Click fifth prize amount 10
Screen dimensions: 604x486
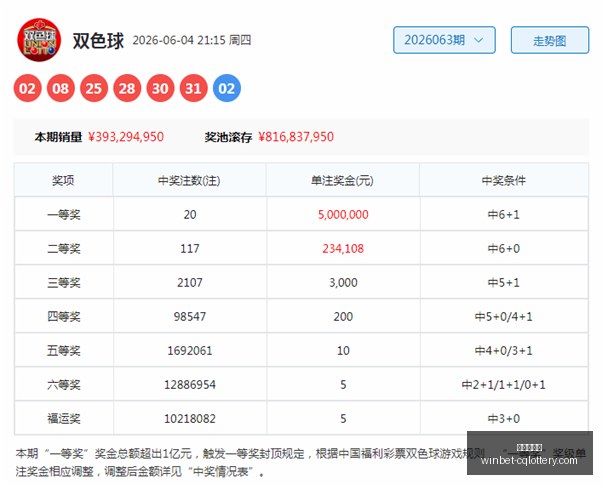click(x=343, y=350)
